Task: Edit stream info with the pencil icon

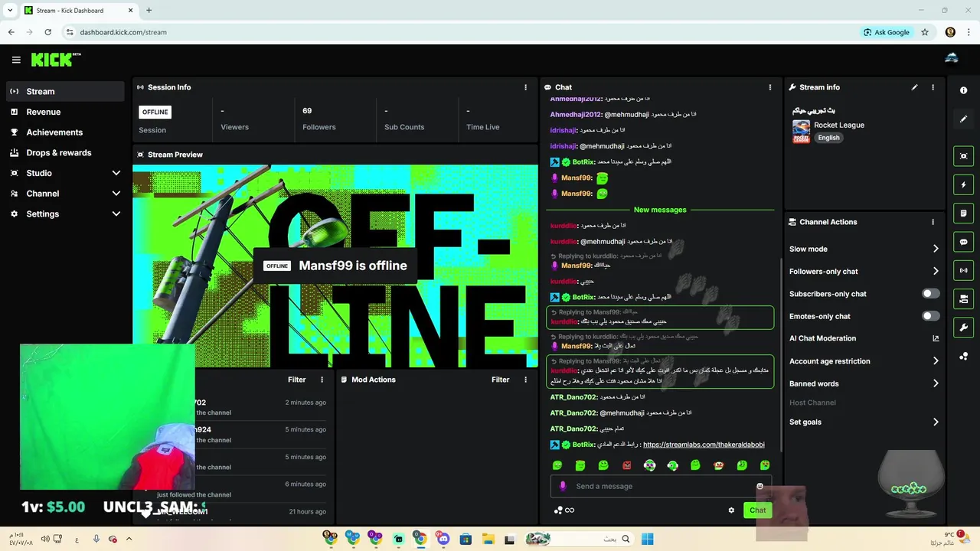Action: (914, 87)
